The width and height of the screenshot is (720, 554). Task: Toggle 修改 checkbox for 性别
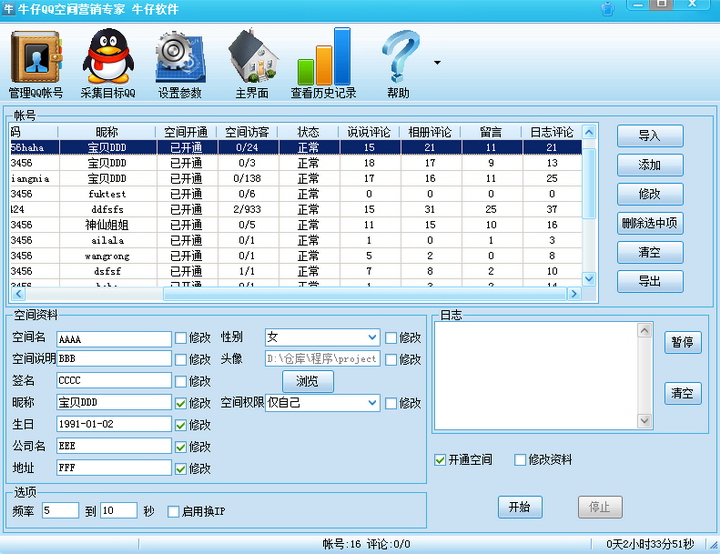point(391,338)
